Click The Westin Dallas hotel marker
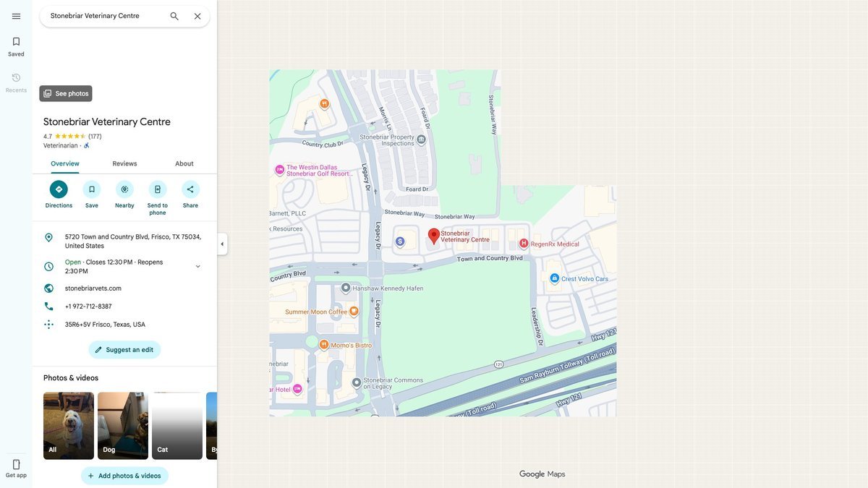The height and width of the screenshot is (488, 868). [280, 170]
